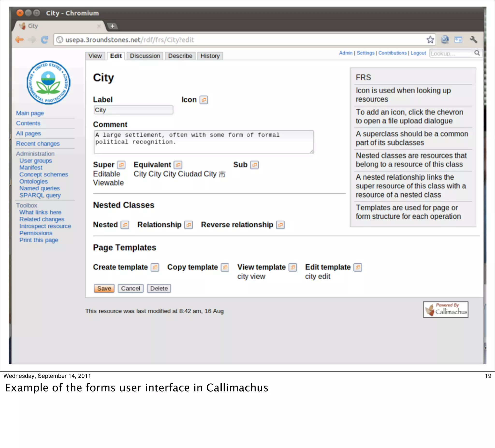Open the Super class lookup chevron

coord(121,165)
